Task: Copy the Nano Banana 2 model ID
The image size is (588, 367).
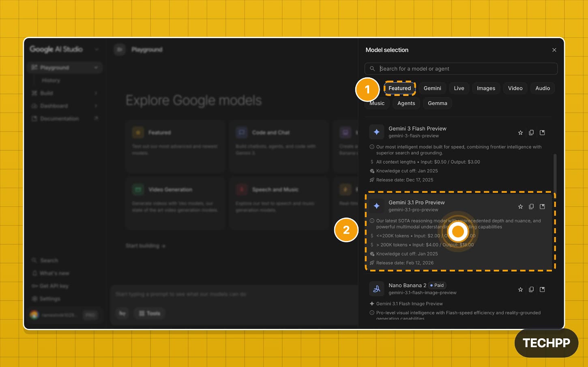Action: coord(531,290)
